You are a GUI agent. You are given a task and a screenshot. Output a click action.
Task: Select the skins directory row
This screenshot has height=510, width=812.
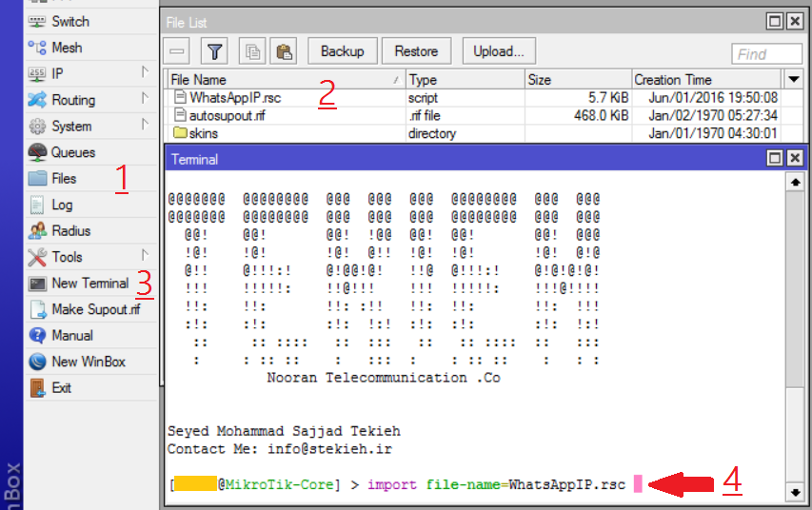(x=482, y=133)
